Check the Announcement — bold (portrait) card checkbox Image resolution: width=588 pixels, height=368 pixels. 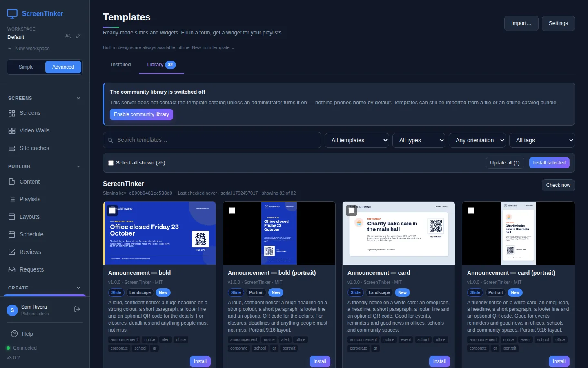click(232, 211)
